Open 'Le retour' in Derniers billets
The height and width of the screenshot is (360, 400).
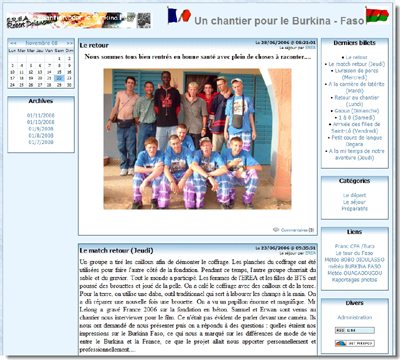tap(356, 57)
